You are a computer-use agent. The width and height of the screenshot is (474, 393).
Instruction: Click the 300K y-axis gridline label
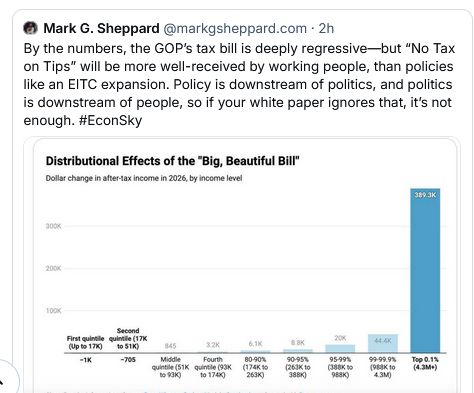coord(53,226)
